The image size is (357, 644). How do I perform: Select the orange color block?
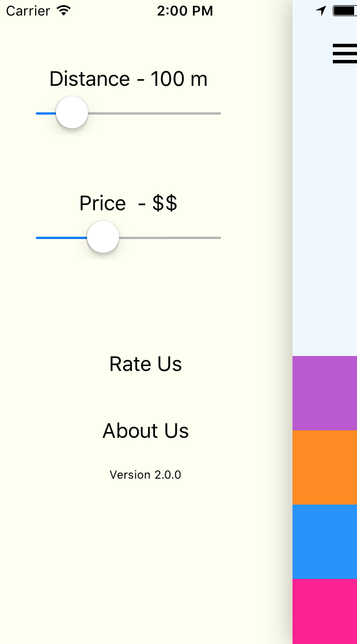tap(325, 467)
